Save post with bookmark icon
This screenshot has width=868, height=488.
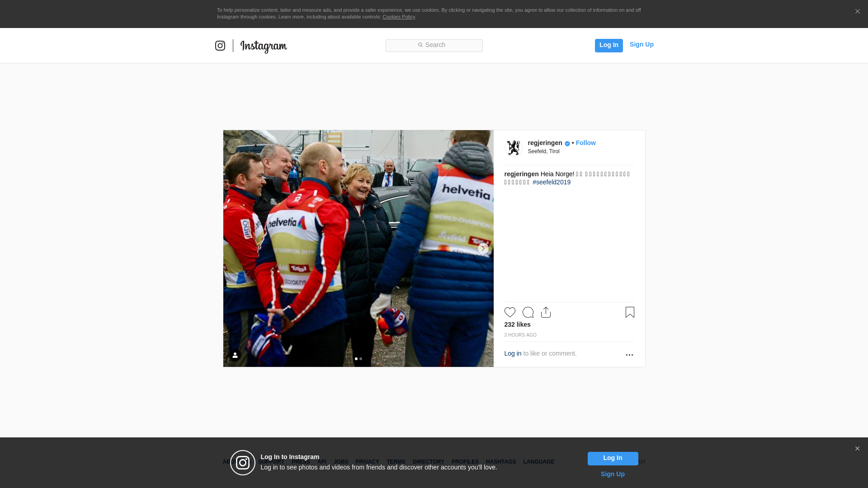tap(630, 312)
